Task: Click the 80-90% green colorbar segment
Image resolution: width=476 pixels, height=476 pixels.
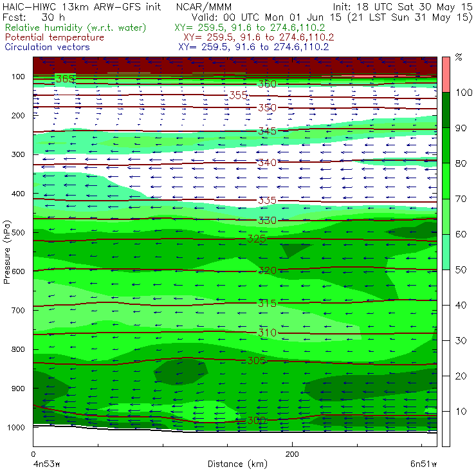Action: click(x=446, y=145)
